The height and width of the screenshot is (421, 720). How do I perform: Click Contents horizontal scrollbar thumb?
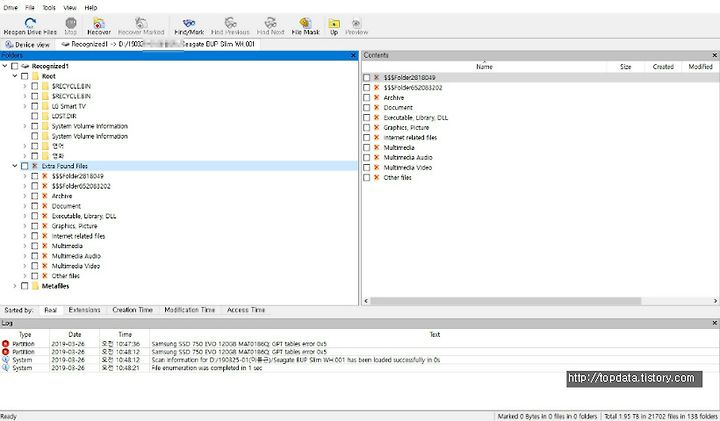[505, 301]
